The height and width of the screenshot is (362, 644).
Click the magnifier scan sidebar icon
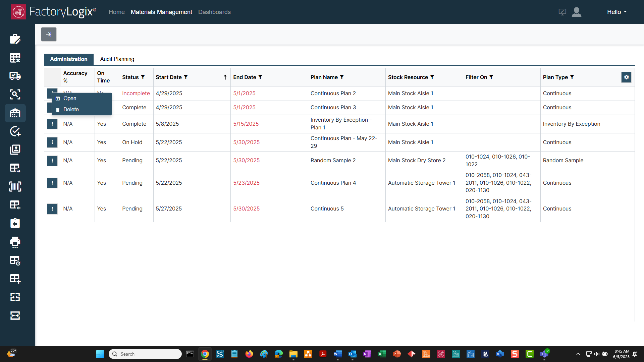(15, 95)
